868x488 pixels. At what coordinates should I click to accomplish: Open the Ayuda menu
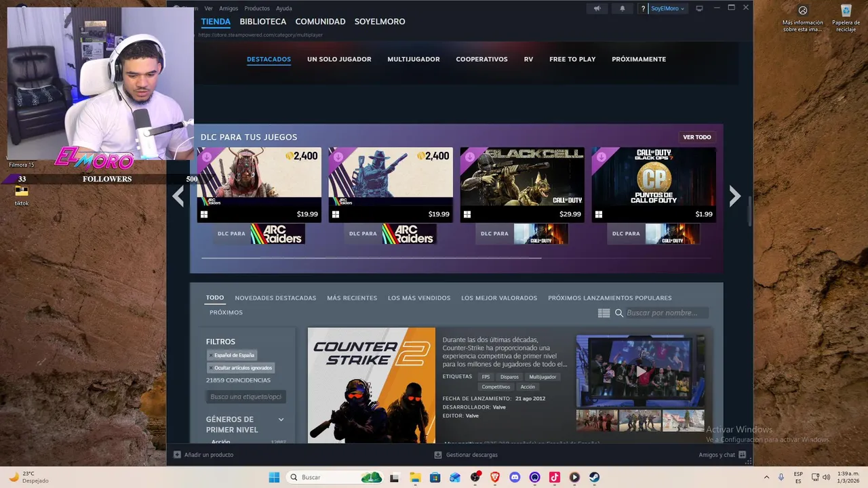[284, 8]
